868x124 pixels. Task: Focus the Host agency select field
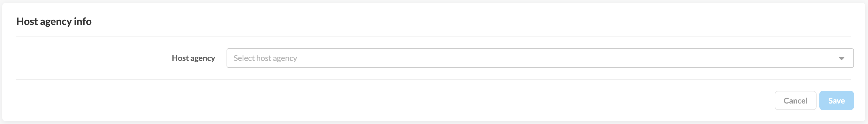click(x=539, y=58)
